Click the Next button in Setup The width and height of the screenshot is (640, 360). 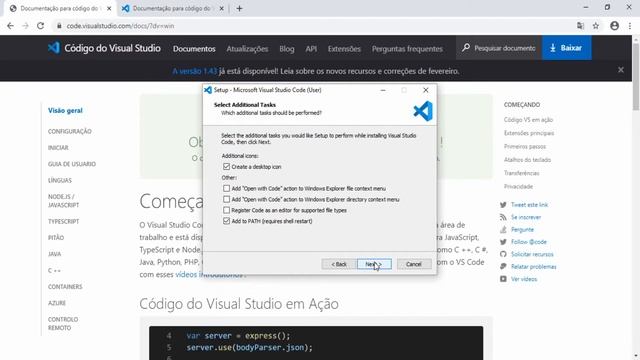[374, 264]
